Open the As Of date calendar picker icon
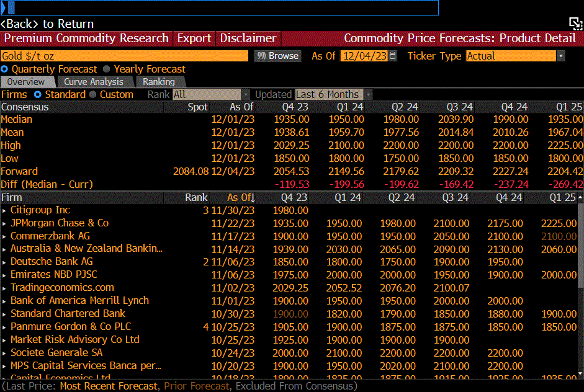The height and width of the screenshot is (392, 584). click(393, 56)
